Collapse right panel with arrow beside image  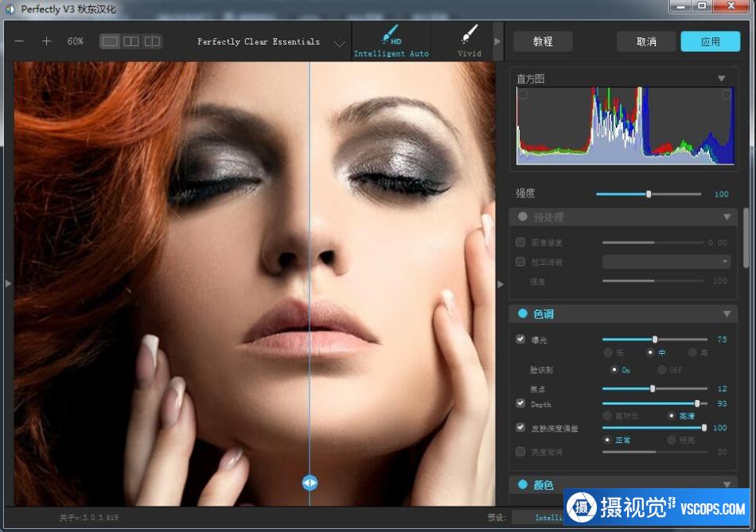500,285
